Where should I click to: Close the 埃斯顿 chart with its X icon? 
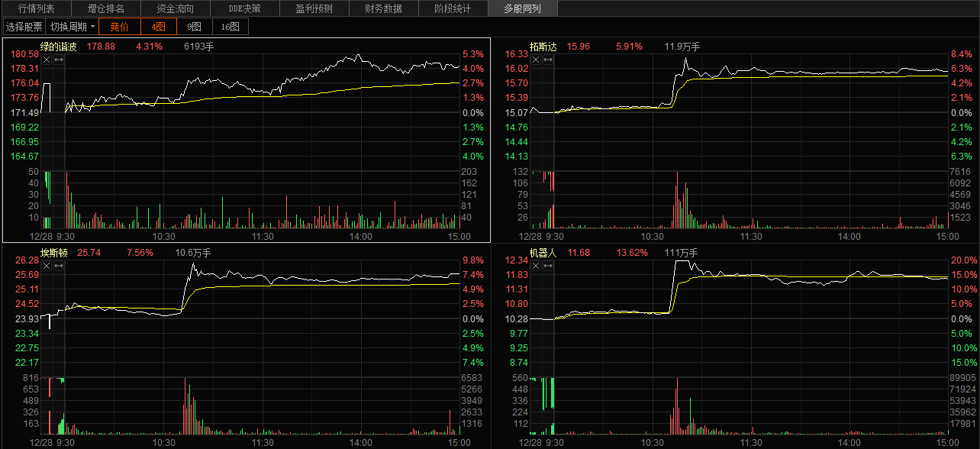[47, 265]
